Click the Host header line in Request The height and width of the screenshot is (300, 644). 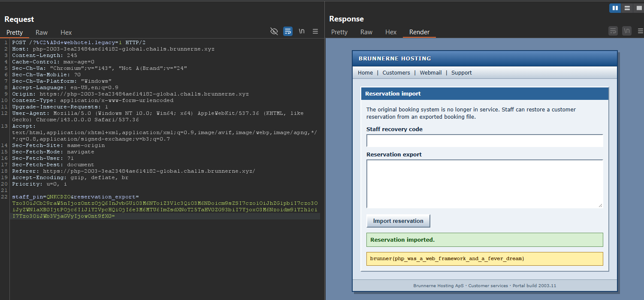(x=113, y=49)
